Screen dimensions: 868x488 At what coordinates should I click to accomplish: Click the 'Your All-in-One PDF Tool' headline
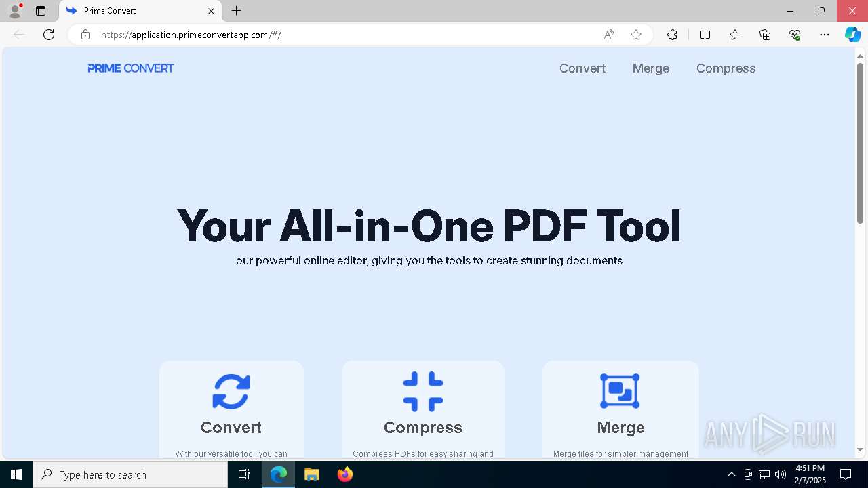(x=429, y=226)
